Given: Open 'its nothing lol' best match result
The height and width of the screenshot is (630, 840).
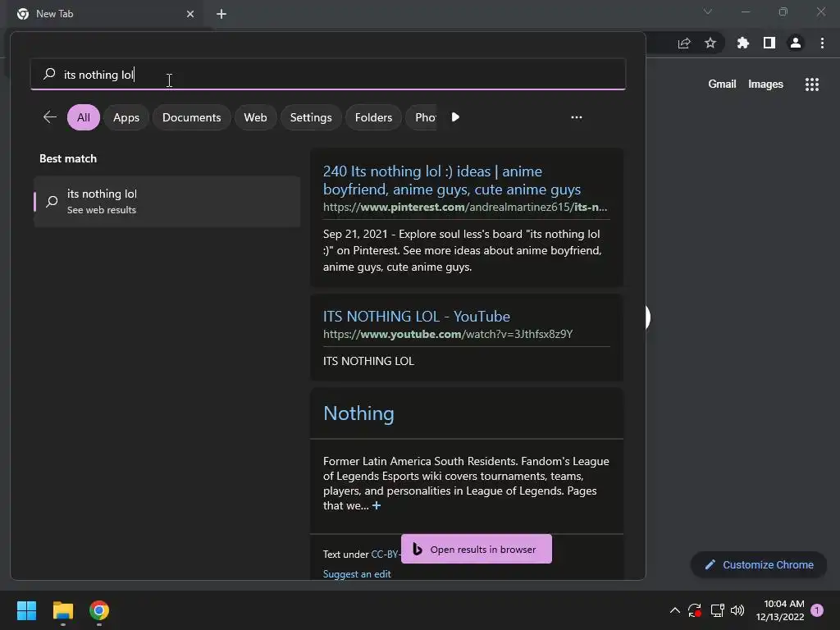Looking at the screenshot, I should pyautogui.click(x=167, y=202).
